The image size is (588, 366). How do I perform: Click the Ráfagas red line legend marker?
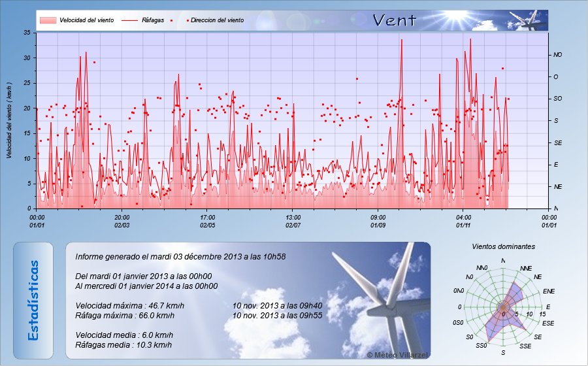coord(129,20)
